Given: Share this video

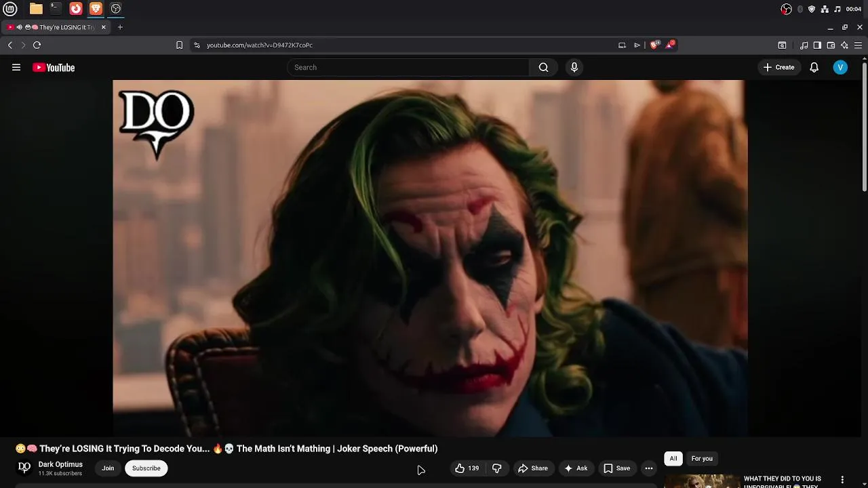Looking at the screenshot, I should click(533, 468).
